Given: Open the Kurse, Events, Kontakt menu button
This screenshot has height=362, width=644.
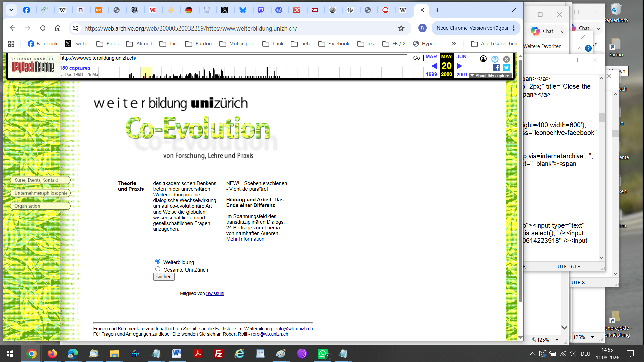Looking at the screenshot, I should (x=40, y=180).
